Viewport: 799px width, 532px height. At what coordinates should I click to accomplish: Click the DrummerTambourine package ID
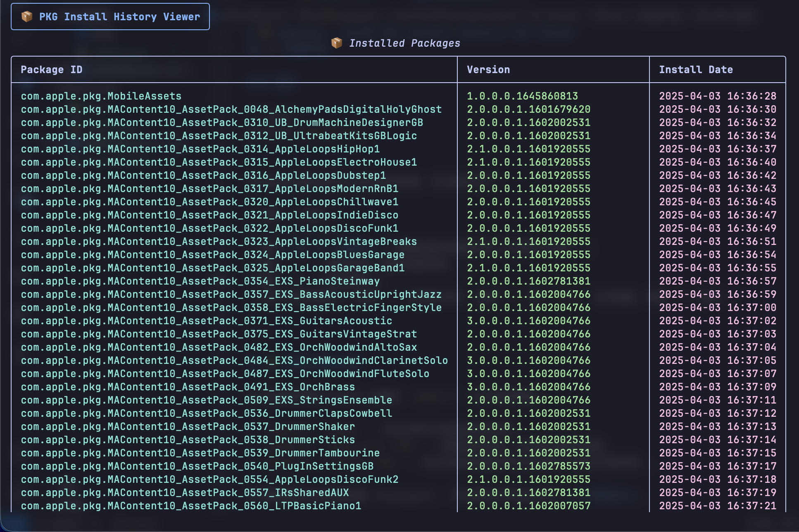200,453
